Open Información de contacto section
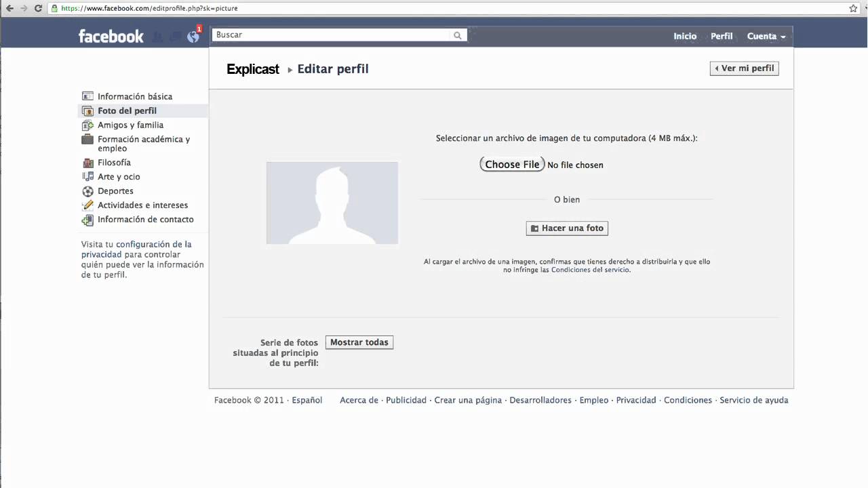 click(x=145, y=220)
